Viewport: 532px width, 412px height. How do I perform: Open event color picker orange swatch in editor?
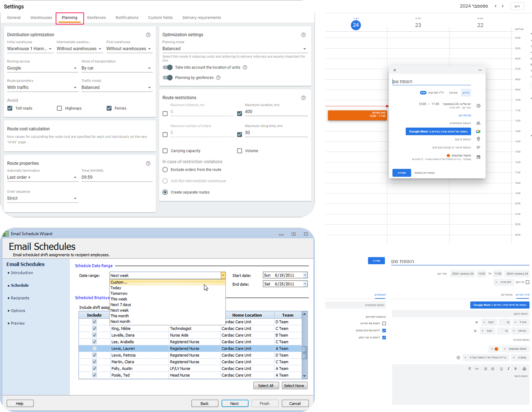[x=494, y=349]
